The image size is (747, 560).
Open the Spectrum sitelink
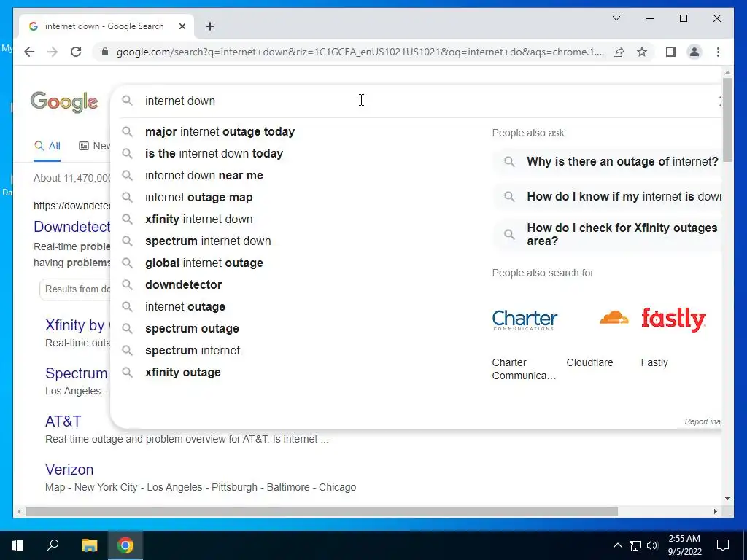pos(76,373)
